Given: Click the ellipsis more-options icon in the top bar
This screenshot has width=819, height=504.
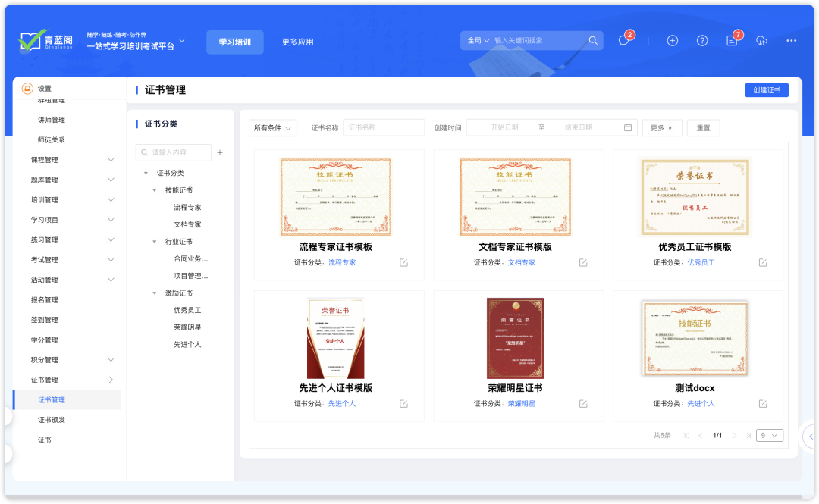Looking at the screenshot, I should point(790,40).
